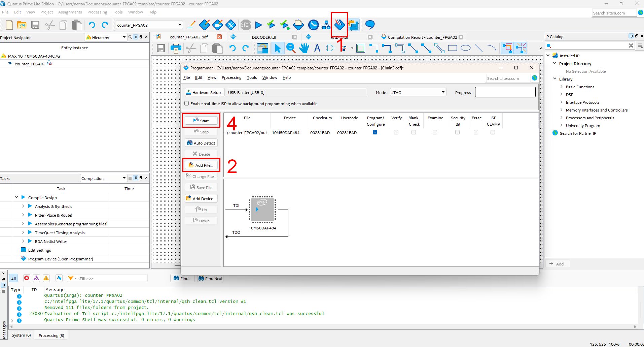The image size is (644, 347).
Task: Select the Block tool in schematic toolbar
Action: pos(361,48)
